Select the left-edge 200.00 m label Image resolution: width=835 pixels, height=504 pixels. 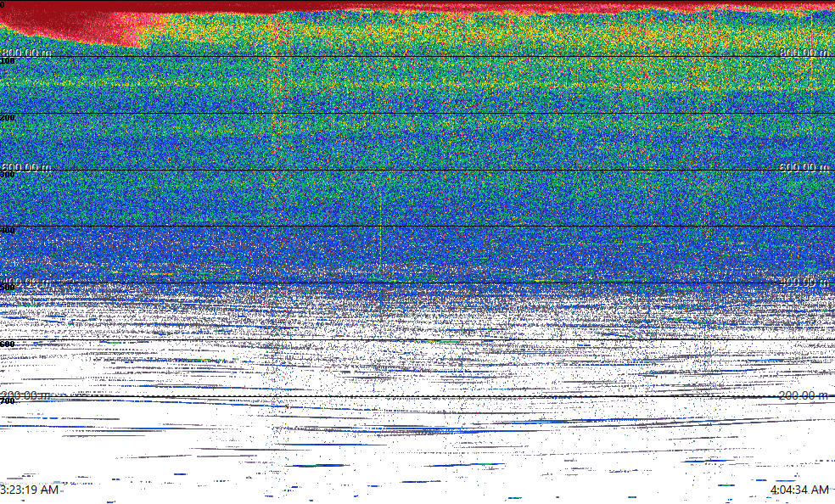(26, 395)
